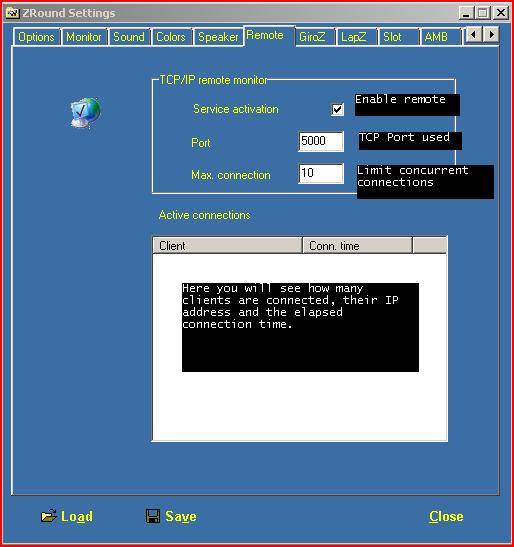Sort by the Client column header
The image size is (514, 547).
pos(228,246)
